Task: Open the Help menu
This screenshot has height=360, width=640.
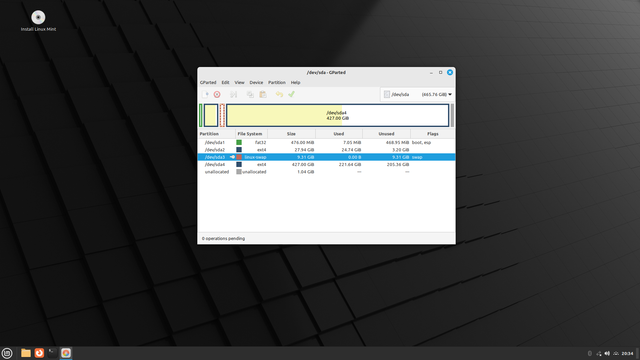Action: [296, 82]
